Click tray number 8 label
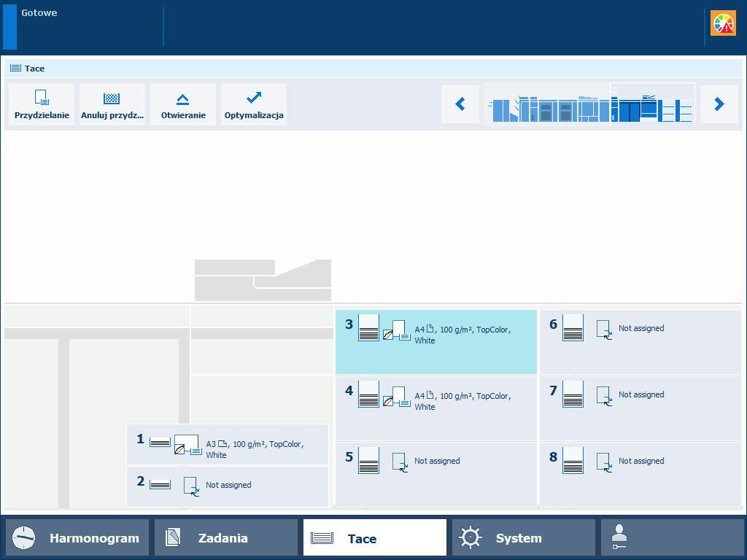747x560 pixels. (x=553, y=457)
